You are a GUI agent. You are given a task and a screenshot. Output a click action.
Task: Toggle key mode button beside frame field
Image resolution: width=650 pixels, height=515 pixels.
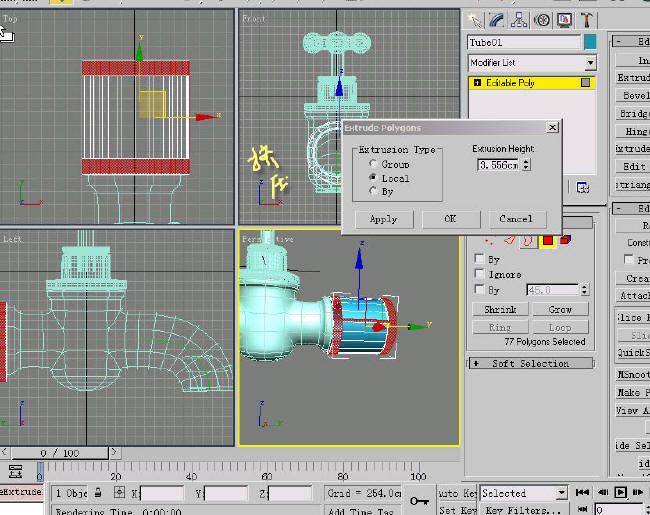tap(583, 509)
